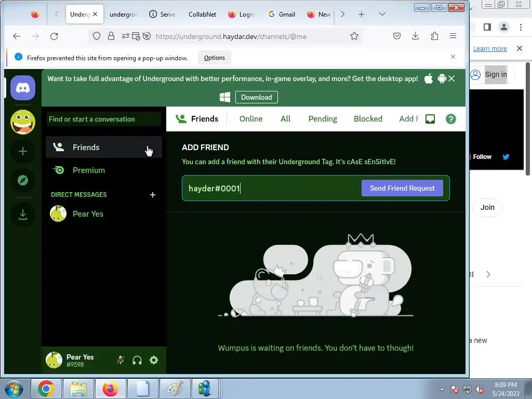Image resolution: width=532 pixels, height=399 pixels.
Task: Create DM with plus next to Direct Messages
Action: click(x=153, y=195)
